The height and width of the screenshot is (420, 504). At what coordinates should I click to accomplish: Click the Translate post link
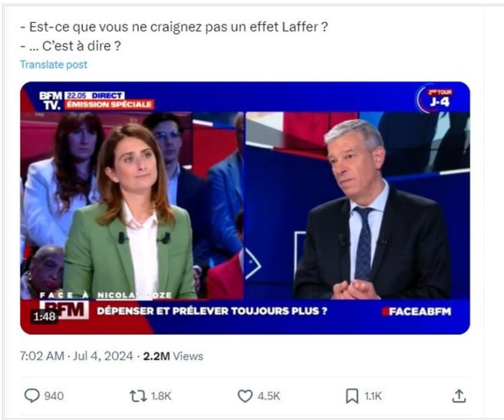53,65
